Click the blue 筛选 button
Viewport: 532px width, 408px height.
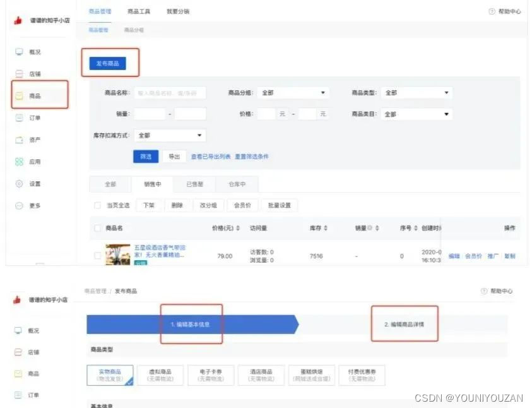146,157
